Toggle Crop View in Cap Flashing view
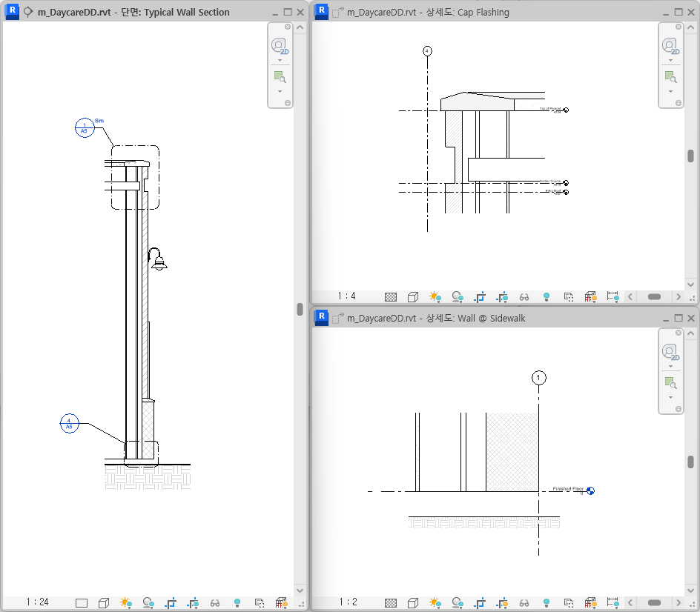Screen dimensions: 700x612 [480, 297]
